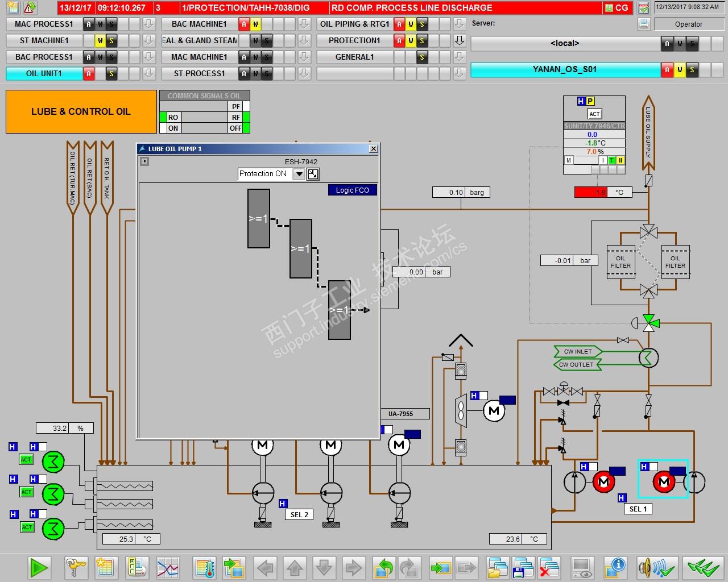Open the OIL PIPING & RTG1 area

click(354, 24)
